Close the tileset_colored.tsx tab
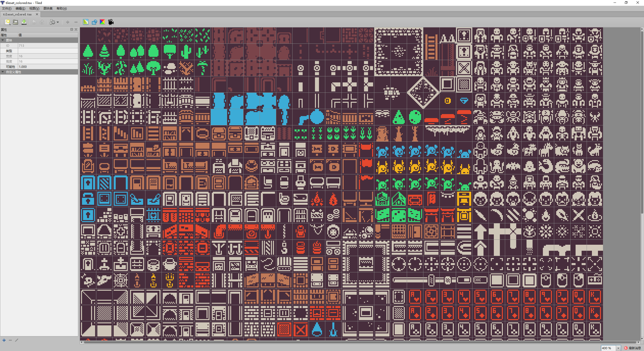The height and width of the screenshot is (351, 644). [37, 14]
